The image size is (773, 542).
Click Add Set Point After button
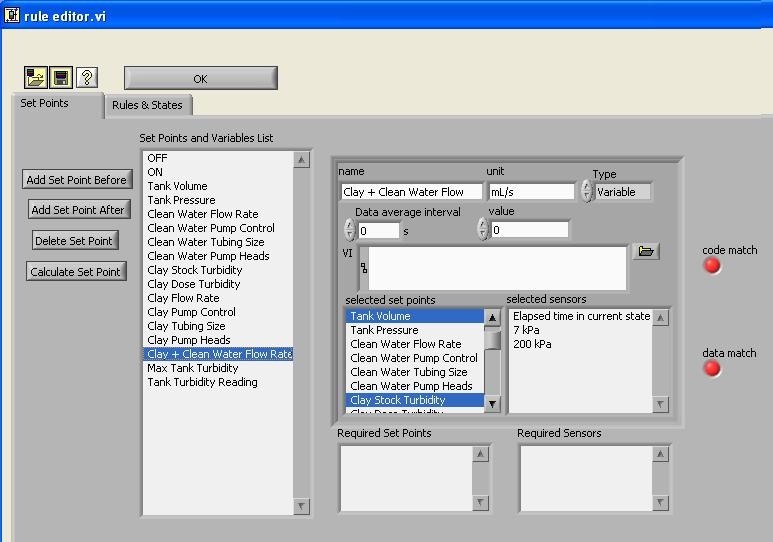[x=78, y=210]
